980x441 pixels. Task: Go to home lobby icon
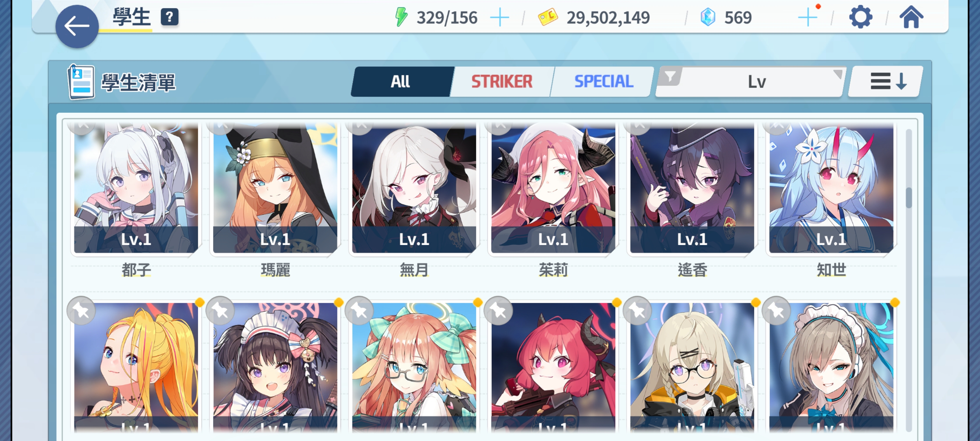(911, 17)
